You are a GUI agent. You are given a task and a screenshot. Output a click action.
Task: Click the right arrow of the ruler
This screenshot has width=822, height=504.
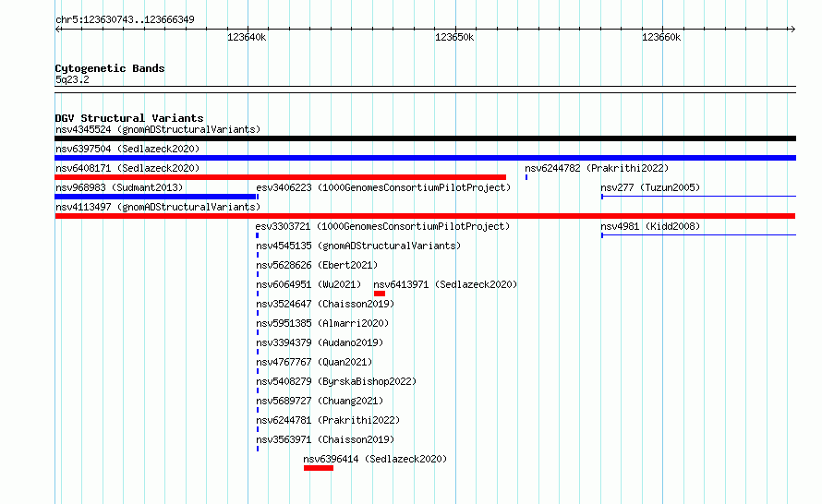[x=792, y=29]
